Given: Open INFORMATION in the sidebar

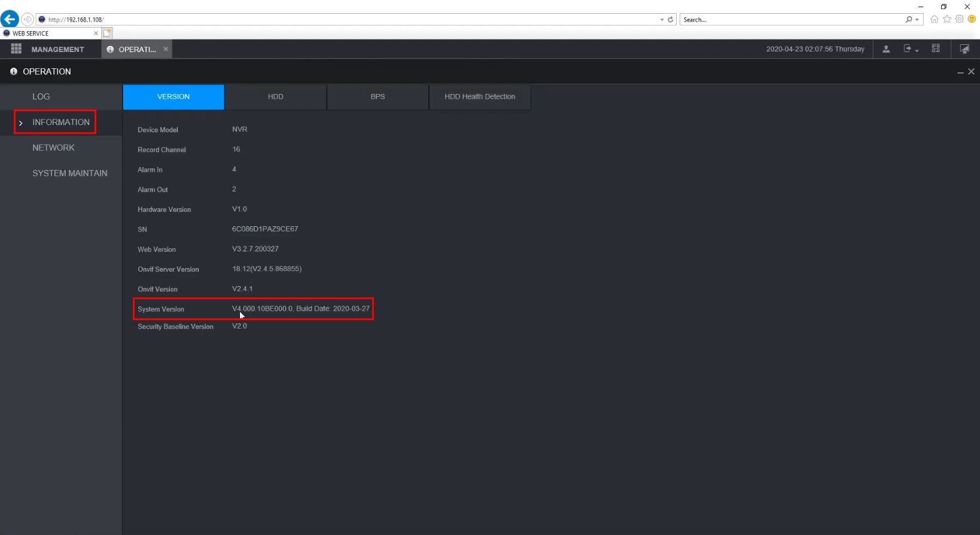Looking at the screenshot, I should pos(61,122).
